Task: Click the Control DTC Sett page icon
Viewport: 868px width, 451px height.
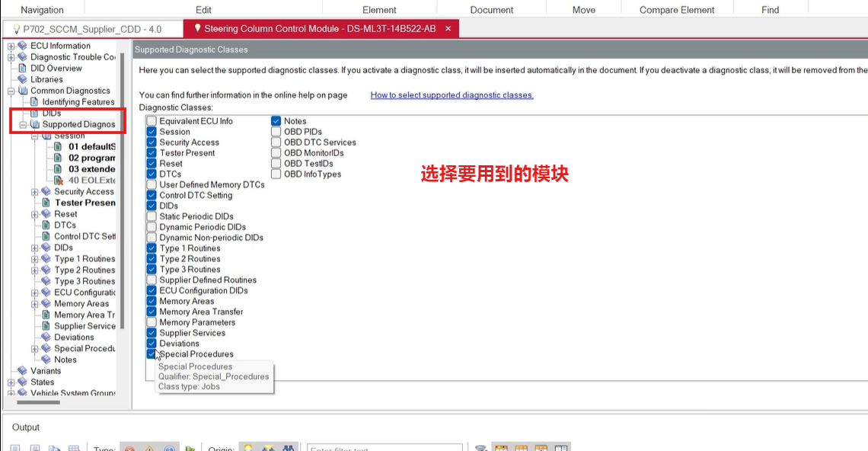Action: point(46,236)
